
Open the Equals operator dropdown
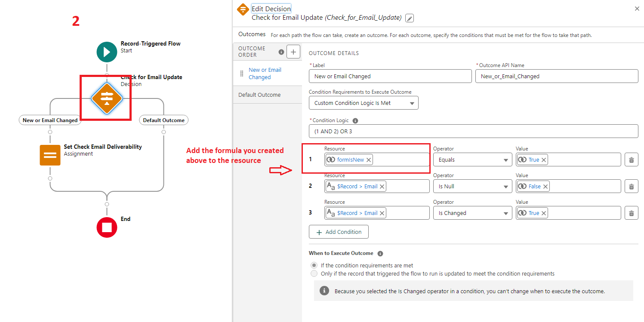tap(472, 160)
